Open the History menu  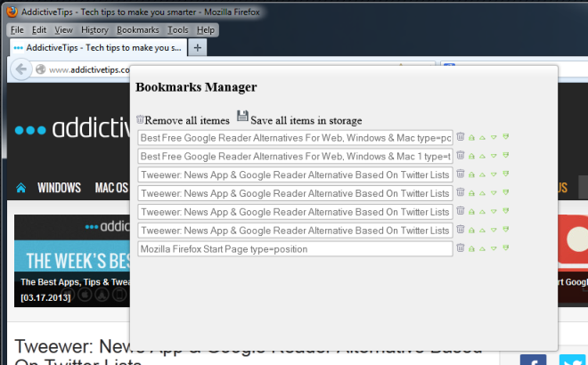coord(94,30)
